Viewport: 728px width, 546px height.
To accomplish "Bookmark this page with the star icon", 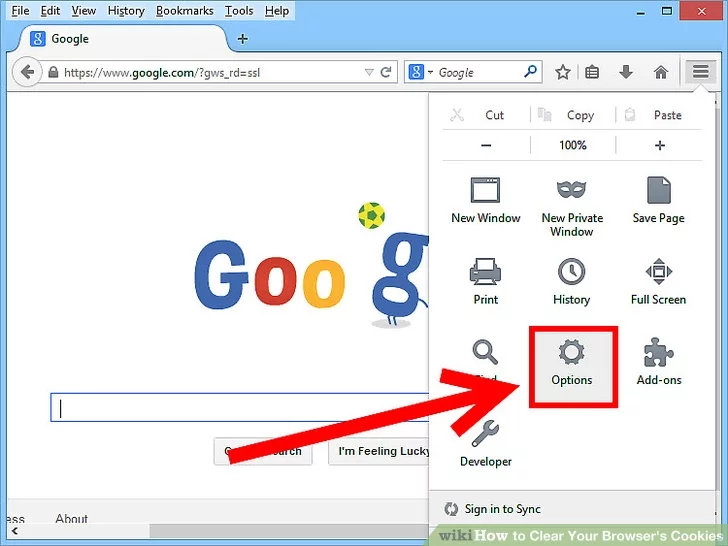I will (563, 72).
